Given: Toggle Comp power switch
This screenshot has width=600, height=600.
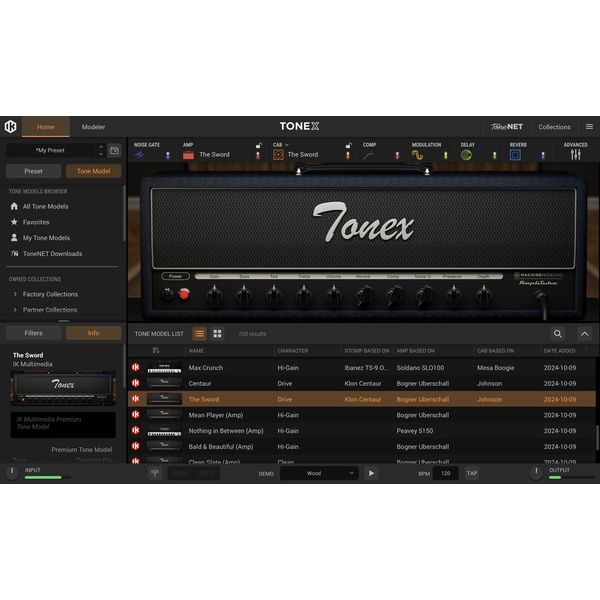Looking at the screenshot, I should point(397,155).
